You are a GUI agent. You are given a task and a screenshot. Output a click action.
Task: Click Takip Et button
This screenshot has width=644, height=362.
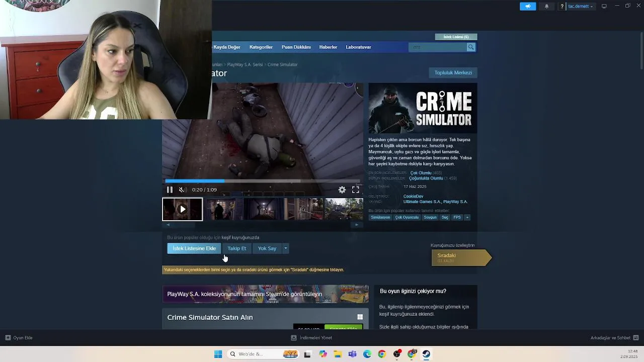(x=236, y=248)
